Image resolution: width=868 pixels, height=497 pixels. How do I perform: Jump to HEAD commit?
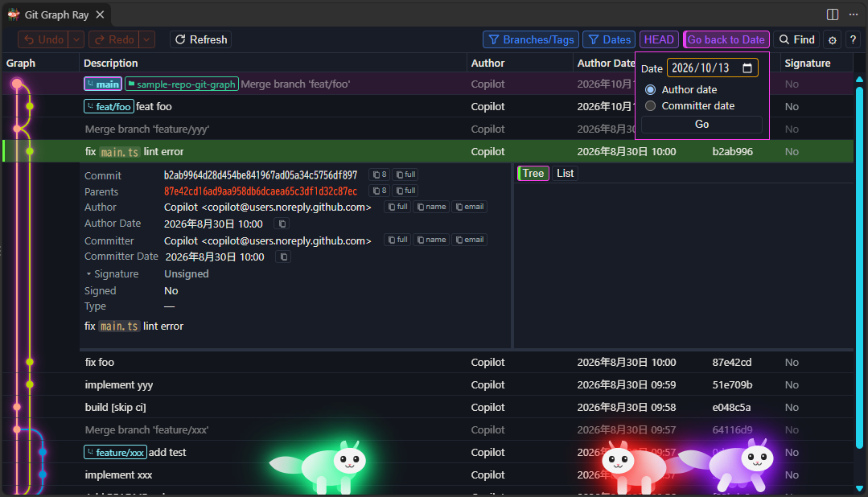tap(659, 40)
